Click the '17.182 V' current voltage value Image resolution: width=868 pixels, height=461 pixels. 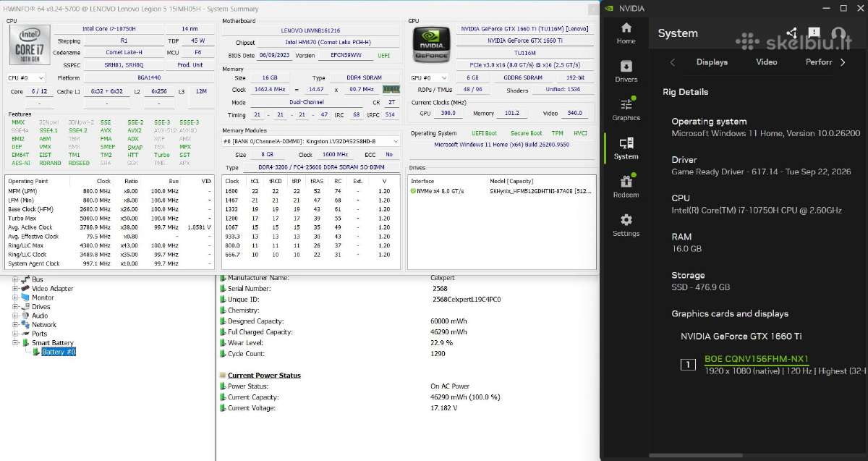click(443, 408)
